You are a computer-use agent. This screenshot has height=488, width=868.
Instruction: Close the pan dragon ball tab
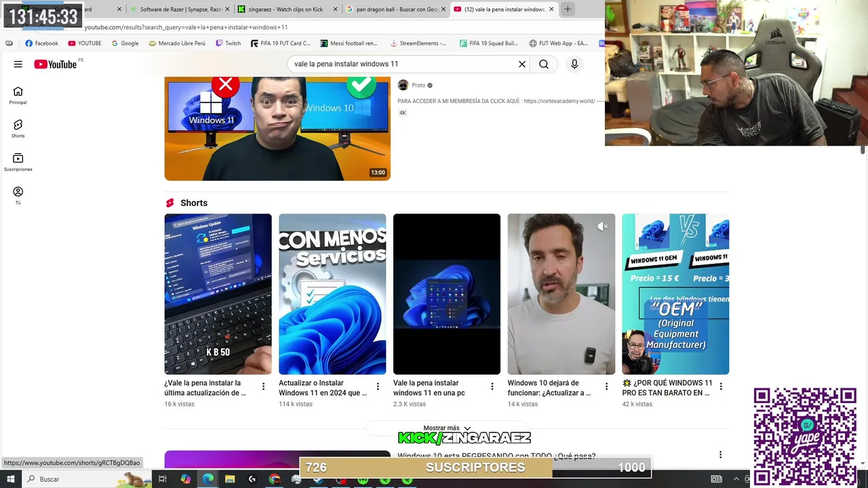click(443, 9)
